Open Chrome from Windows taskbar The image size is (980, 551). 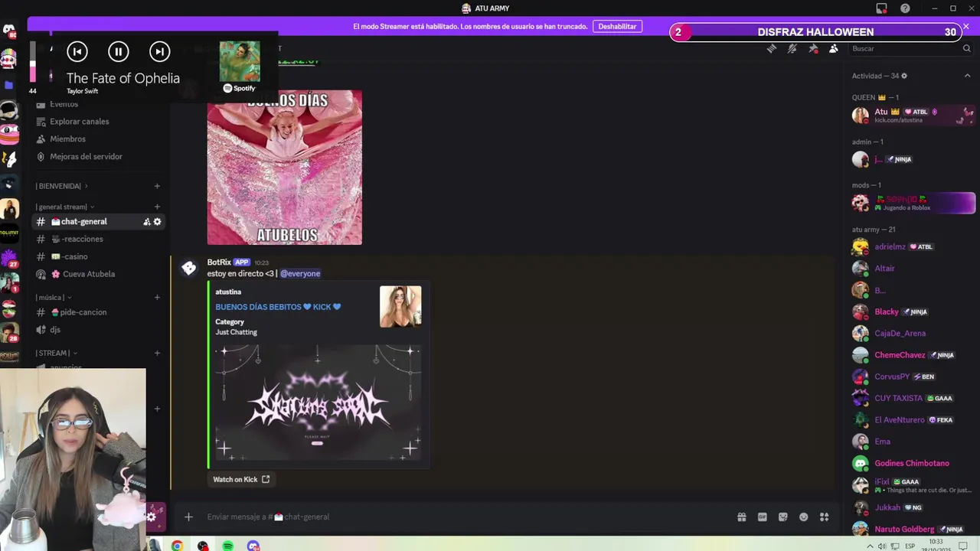point(177,546)
